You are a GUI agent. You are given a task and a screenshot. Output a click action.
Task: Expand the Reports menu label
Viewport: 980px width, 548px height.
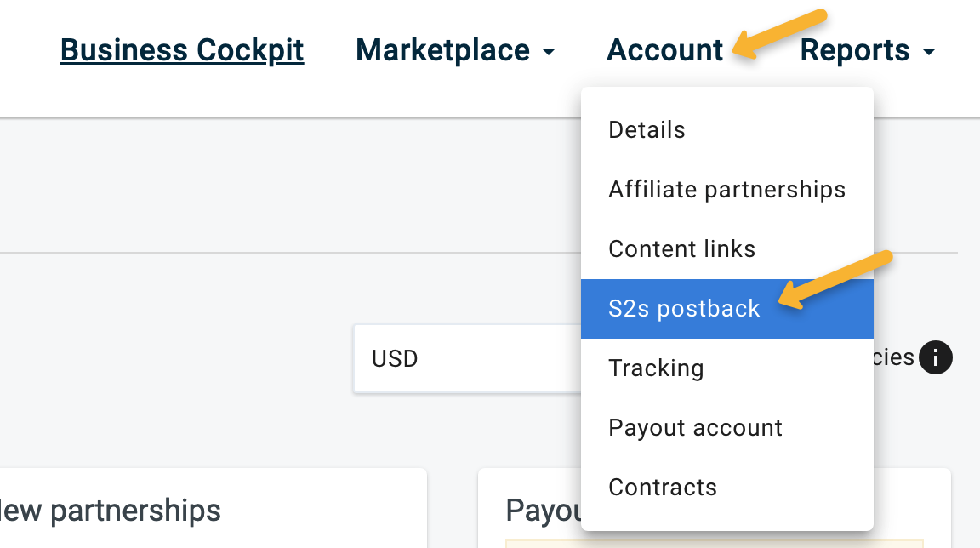pyautogui.click(x=854, y=50)
